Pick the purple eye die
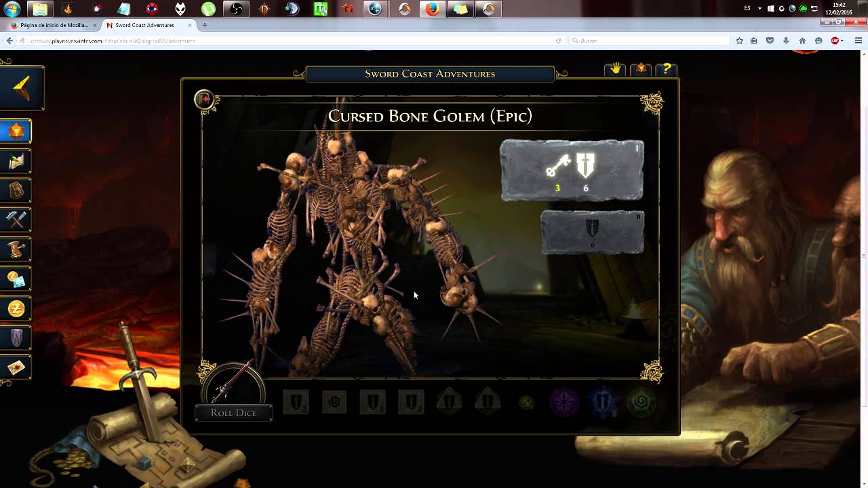 click(564, 403)
